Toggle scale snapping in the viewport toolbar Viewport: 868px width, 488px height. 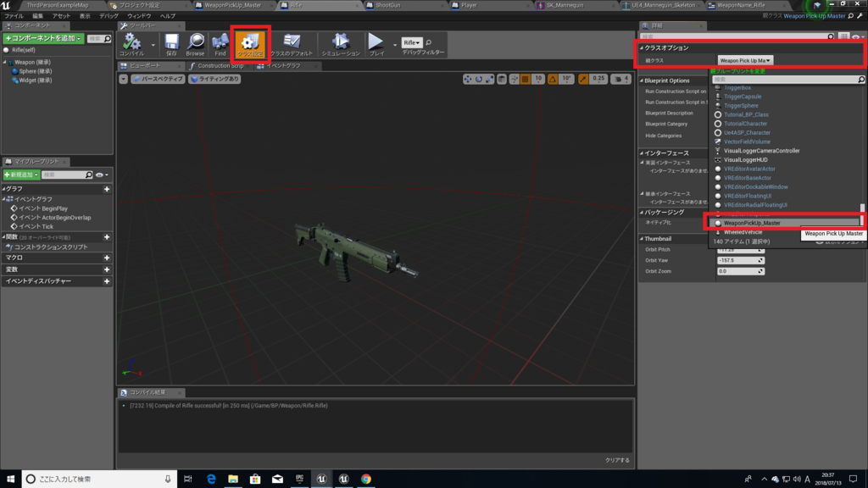583,79
